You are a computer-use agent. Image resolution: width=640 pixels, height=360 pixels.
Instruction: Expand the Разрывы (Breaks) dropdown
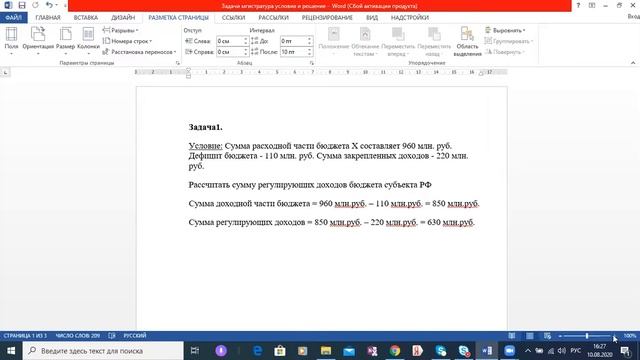[x=120, y=30]
